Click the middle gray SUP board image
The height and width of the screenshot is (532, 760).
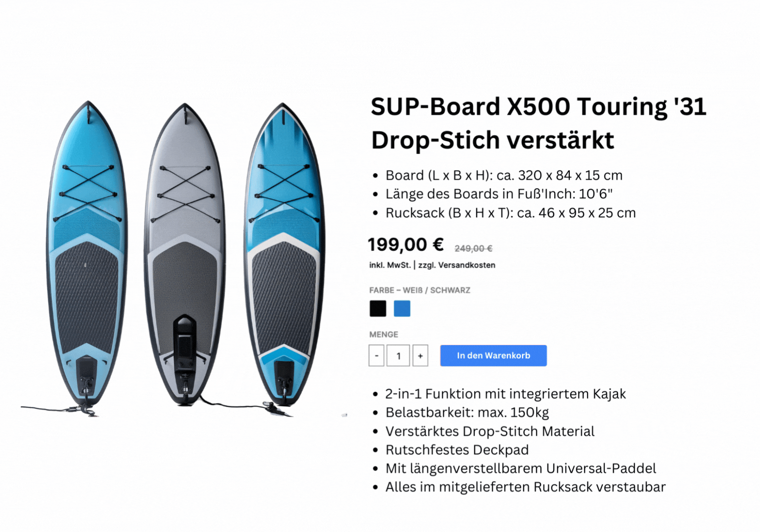[185, 255]
